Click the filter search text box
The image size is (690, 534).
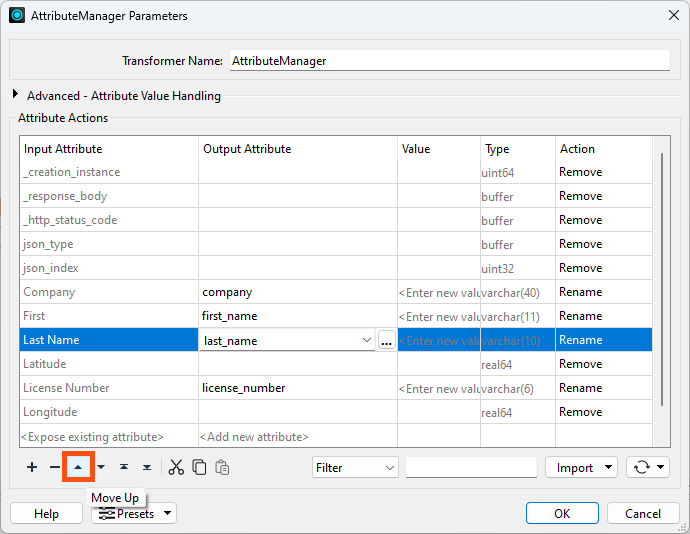[470, 467]
